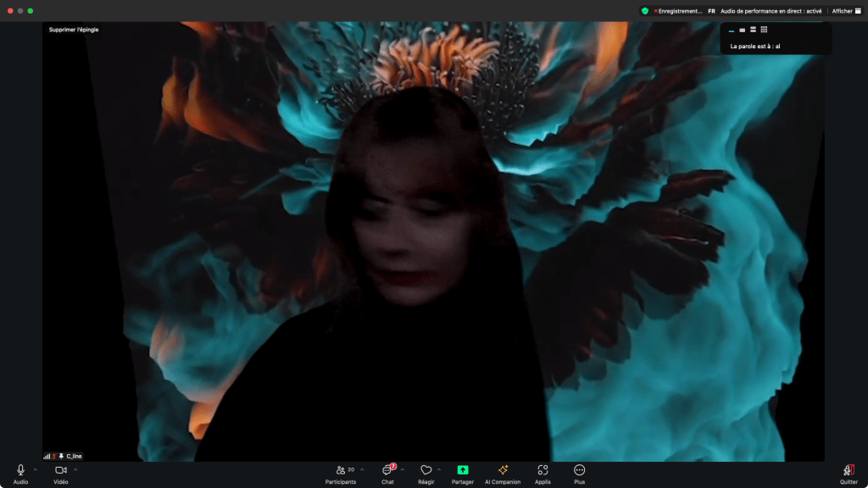Click the green Partager share screen icon

(x=463, y=470)
